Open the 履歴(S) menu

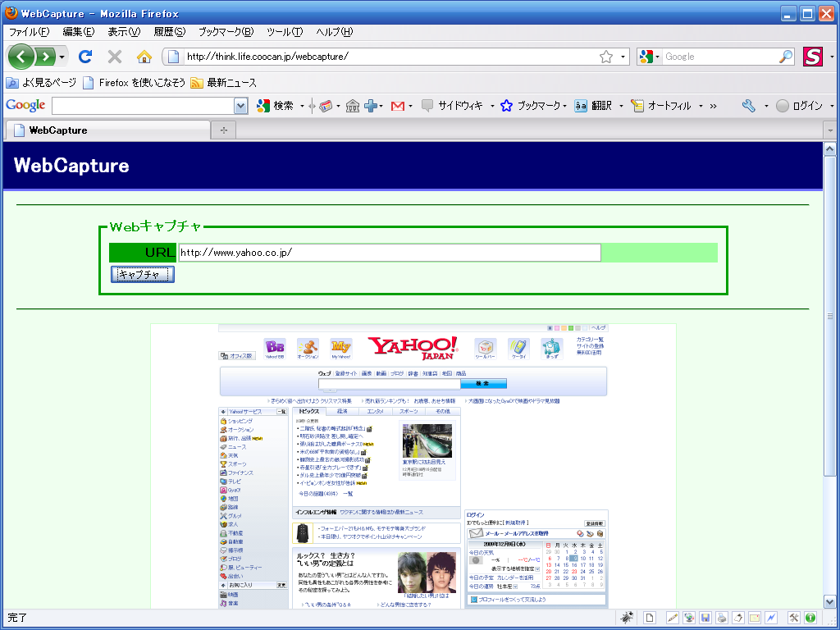tap(169, 32)
